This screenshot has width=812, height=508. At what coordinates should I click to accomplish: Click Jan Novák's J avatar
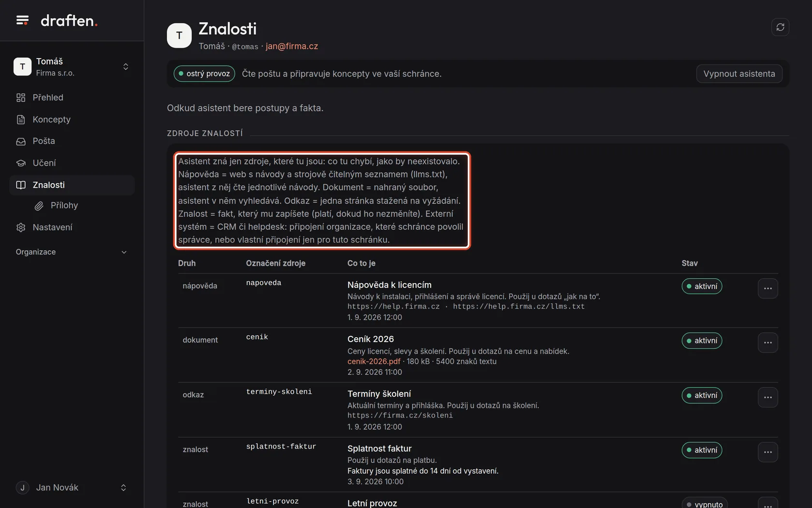(22, 488)
